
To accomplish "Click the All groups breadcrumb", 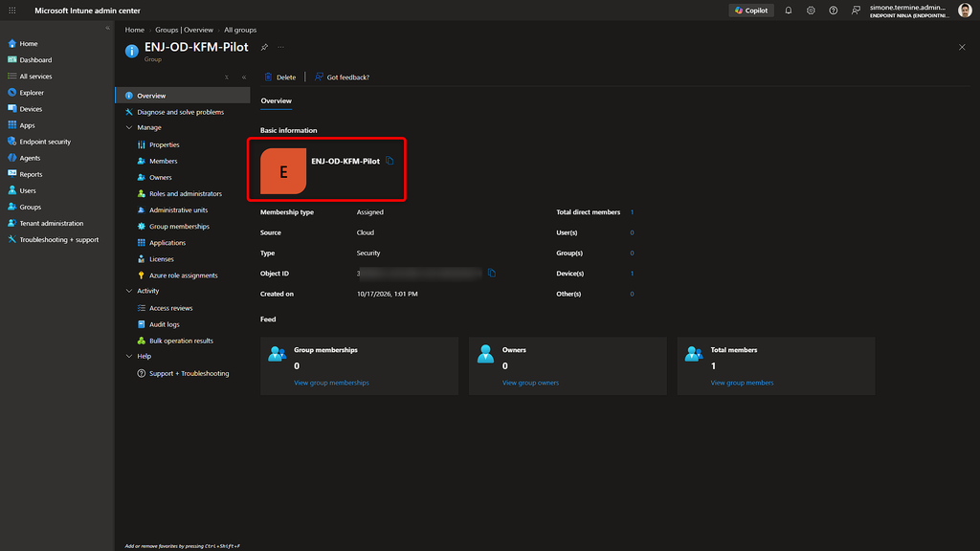I will click(240, 30).
